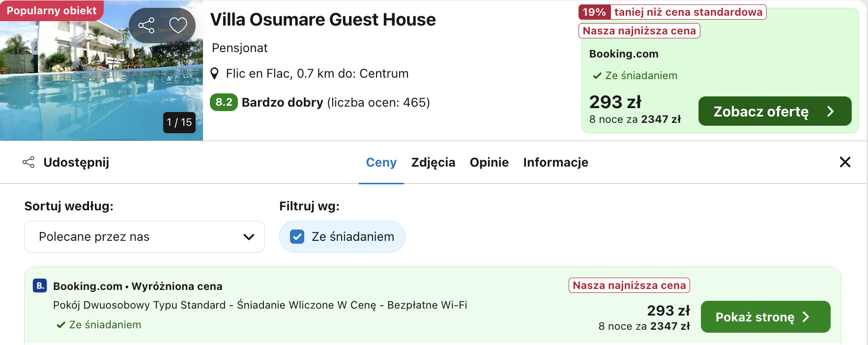The width and height of the screenshot is (868, 345).
Task: Click the Pokaż stronę button
Action: pos(765,317)
